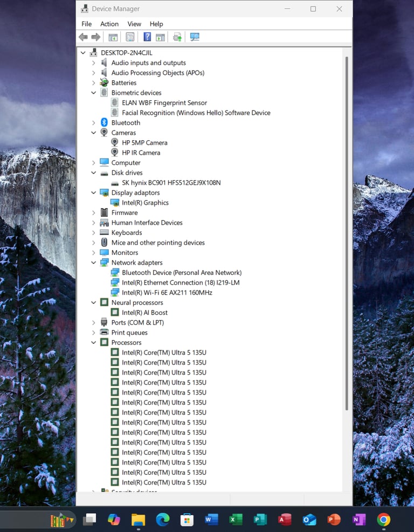Open the View menu
Viewport: 414px width, 532px height.
pos(134,24)
